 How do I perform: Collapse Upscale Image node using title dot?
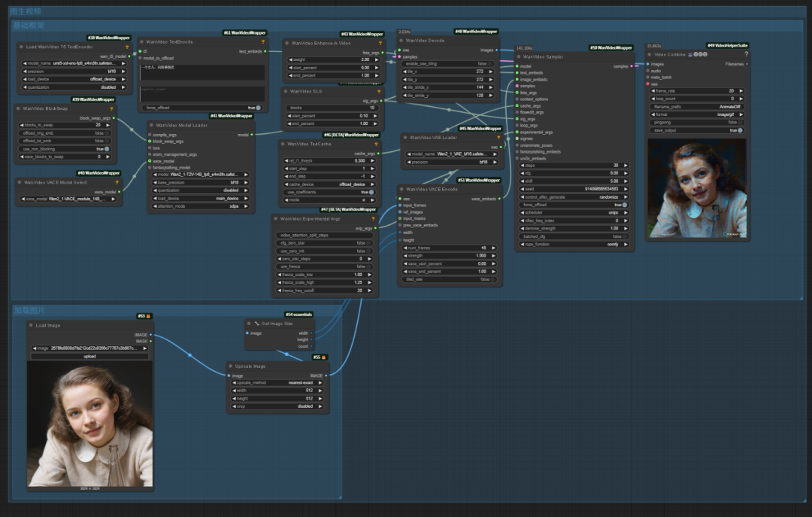pyautogui.click(x=231, y=366)
